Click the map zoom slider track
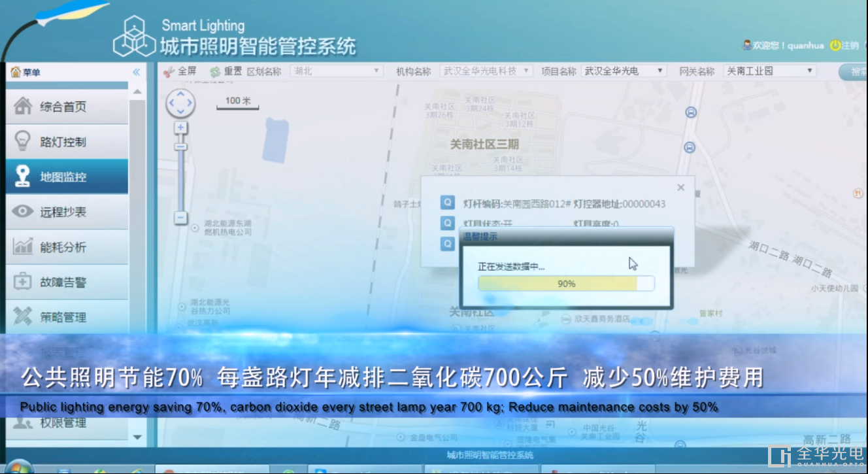The image size is (868, 474). (x=181, y=177)
